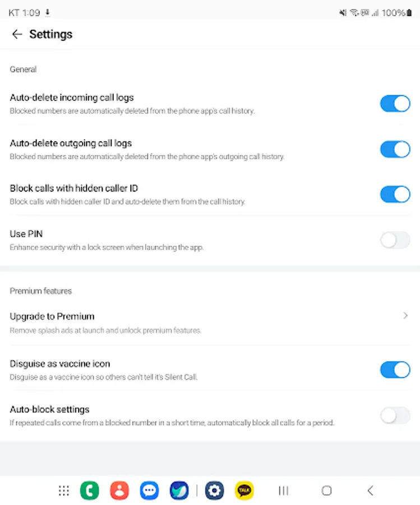Tap the Home button in navigation bar
Screen dimensions: 420x505
326,490
